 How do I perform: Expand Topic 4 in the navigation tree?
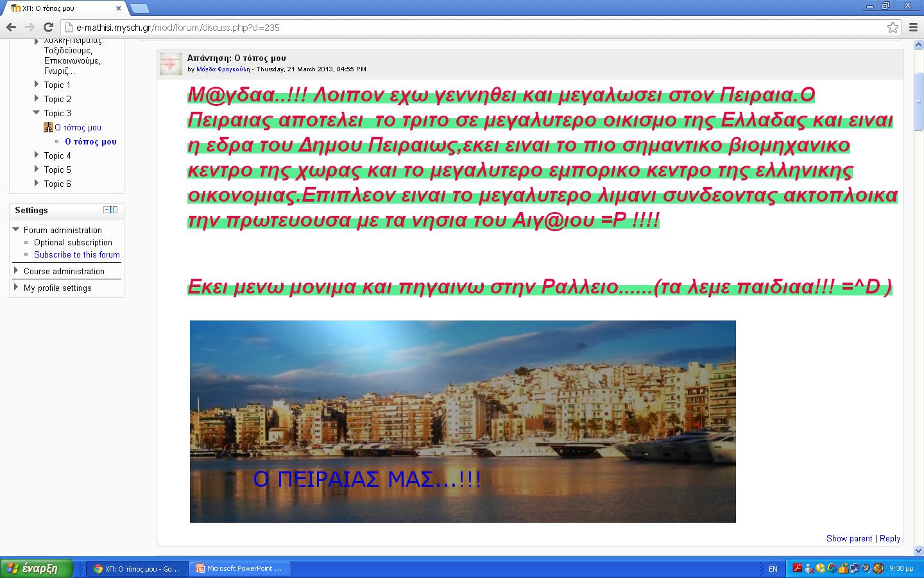(x=37, y=155)
